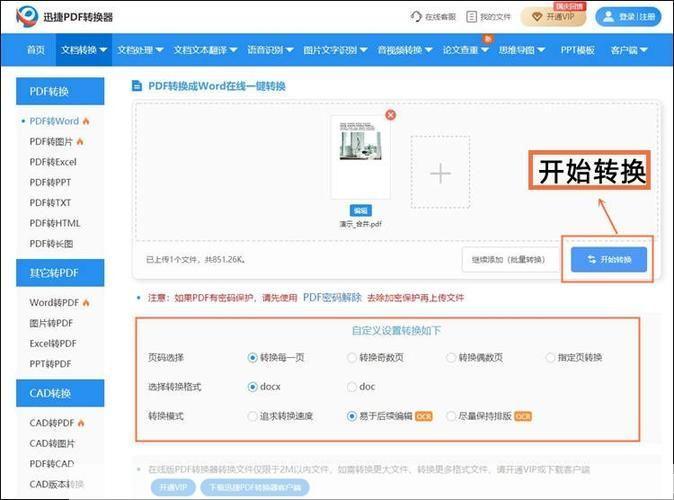Screen dimensions: 674x500
Task: Click fire icon beside CAD转PDF
Action: pyautogui.click(x=81, y=423)
